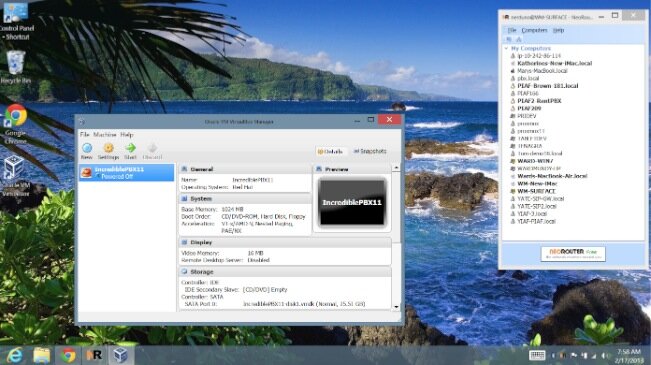Switch to the Snapshots view button

click(x=370, y=151)
